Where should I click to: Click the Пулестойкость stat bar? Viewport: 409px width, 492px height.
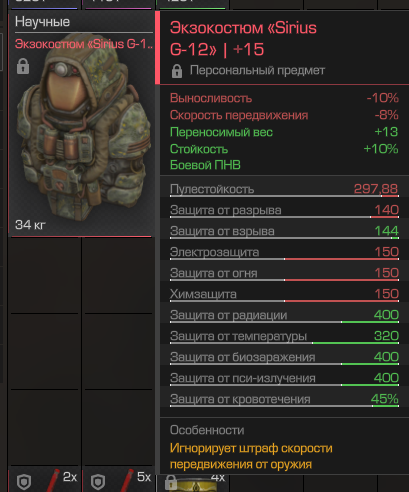(284, 189)
